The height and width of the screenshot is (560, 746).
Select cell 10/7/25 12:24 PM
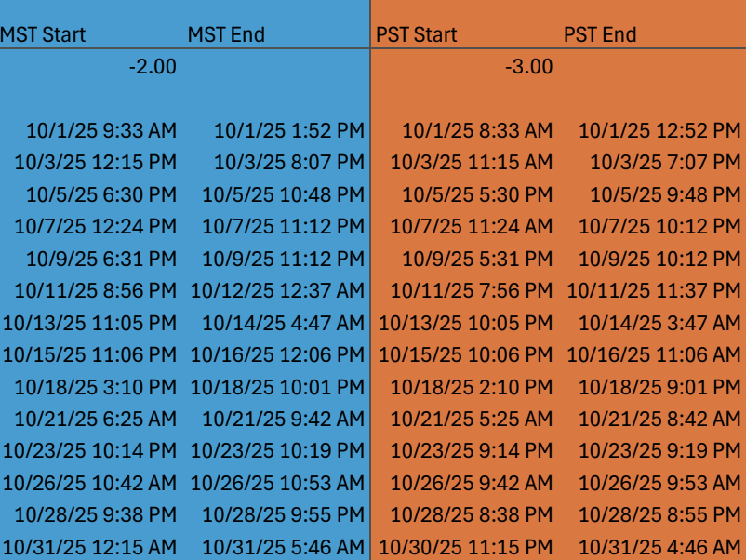click(x=91, y=226)
